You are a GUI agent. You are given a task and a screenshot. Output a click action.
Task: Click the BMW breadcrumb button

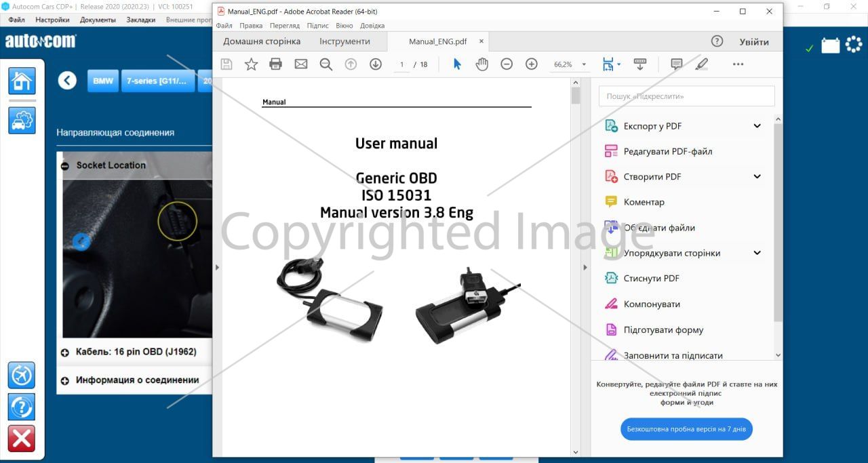pyautogui.click(x=103, y=81)
